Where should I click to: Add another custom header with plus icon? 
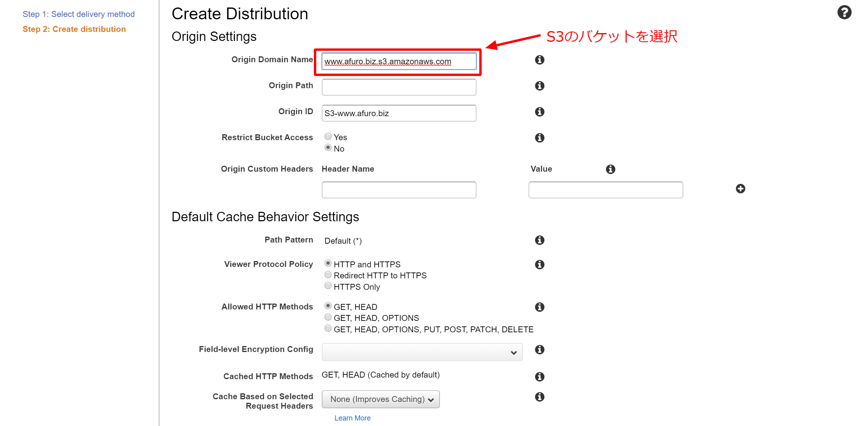tap(740, 189)
